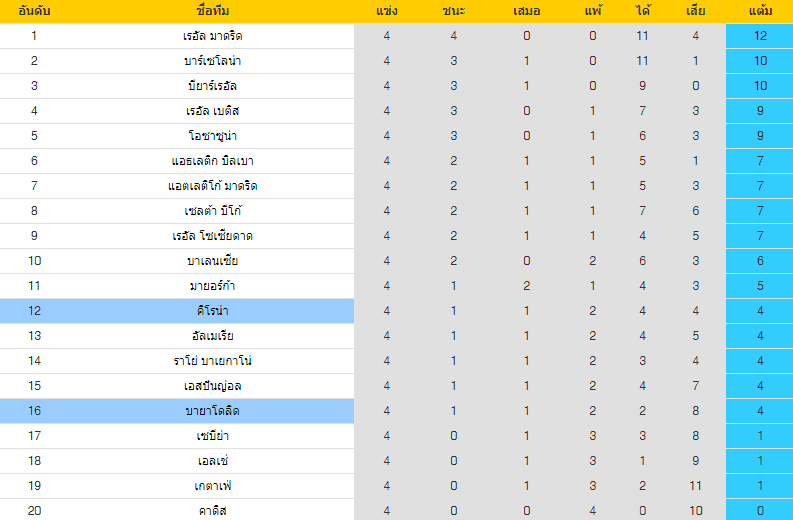Click the เสีย column header
The image size is (793, 520).
pyautogui.click(x=695, y=11)
